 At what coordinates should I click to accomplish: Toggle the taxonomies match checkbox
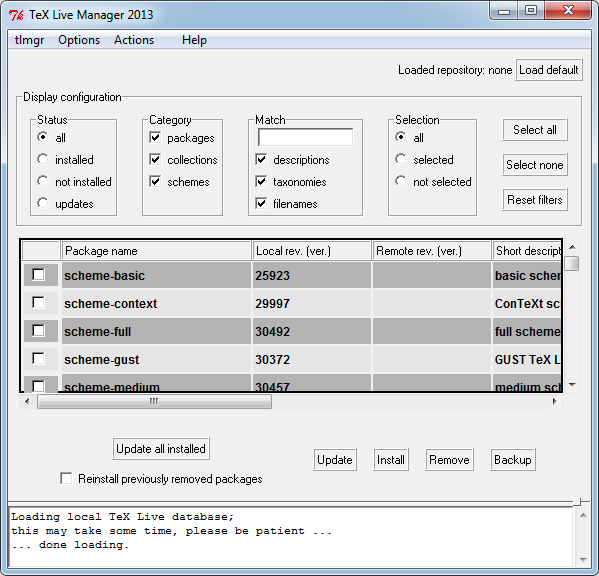pos(261,181)
